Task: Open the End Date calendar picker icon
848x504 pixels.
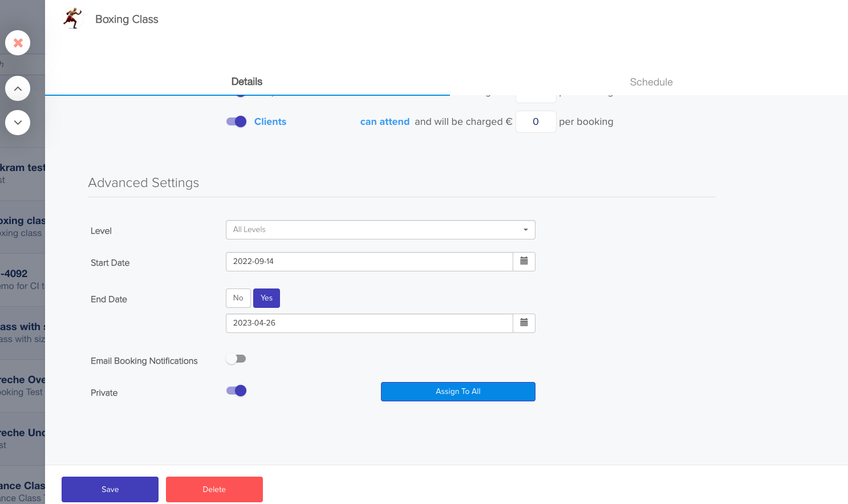Action: [524, 323]
